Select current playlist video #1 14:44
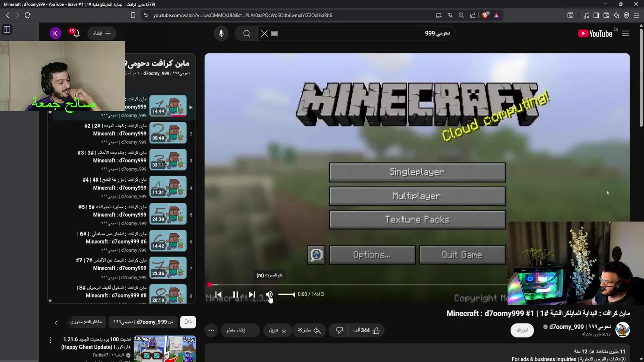 [168, 107]
